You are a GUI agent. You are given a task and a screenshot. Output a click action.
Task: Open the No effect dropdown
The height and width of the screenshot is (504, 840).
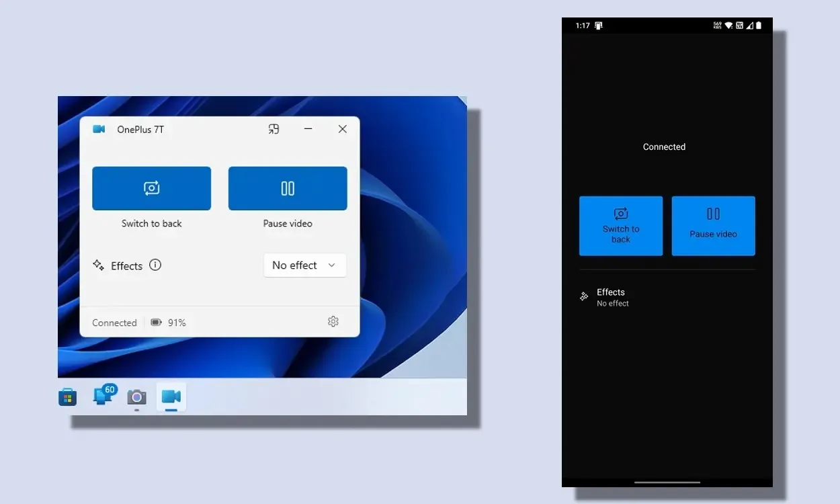click(304, 265)
